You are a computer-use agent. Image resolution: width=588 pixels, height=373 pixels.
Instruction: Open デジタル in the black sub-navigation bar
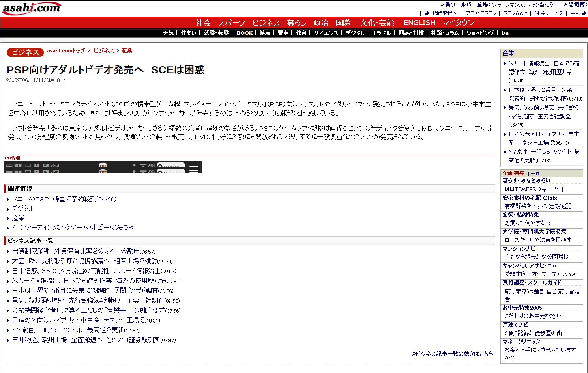pos(356,33)
